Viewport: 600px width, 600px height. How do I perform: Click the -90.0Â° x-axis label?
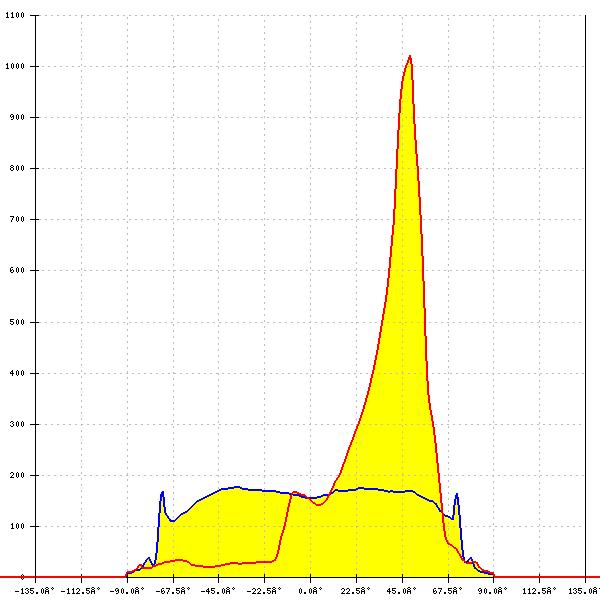127,591
